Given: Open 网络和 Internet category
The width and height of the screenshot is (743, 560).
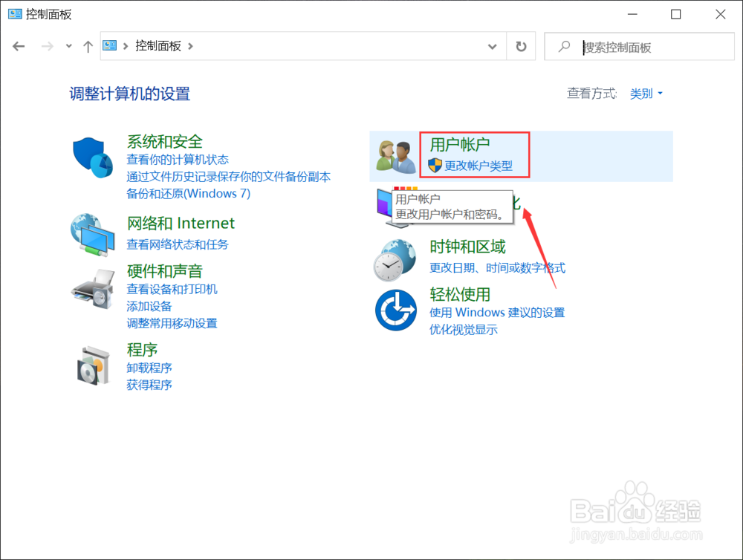Looking at the screenshot, I should [181, 223].
